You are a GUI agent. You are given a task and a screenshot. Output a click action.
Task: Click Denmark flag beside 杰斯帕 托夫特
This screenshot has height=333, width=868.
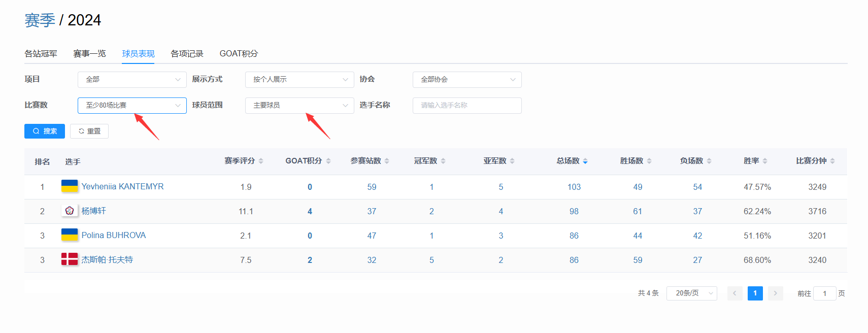click(x=70, y=259)
